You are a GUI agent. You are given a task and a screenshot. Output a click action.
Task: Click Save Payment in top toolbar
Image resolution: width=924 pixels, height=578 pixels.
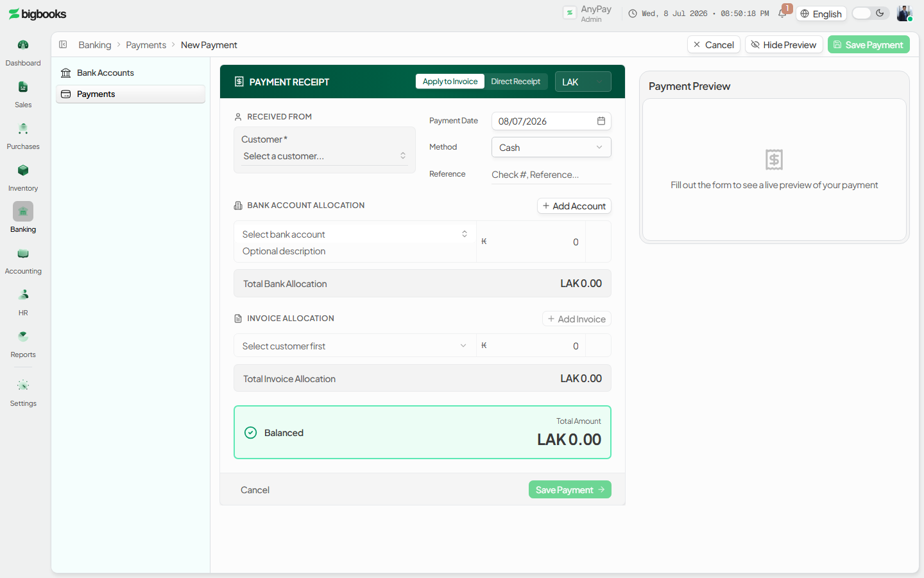coord(868,44)
